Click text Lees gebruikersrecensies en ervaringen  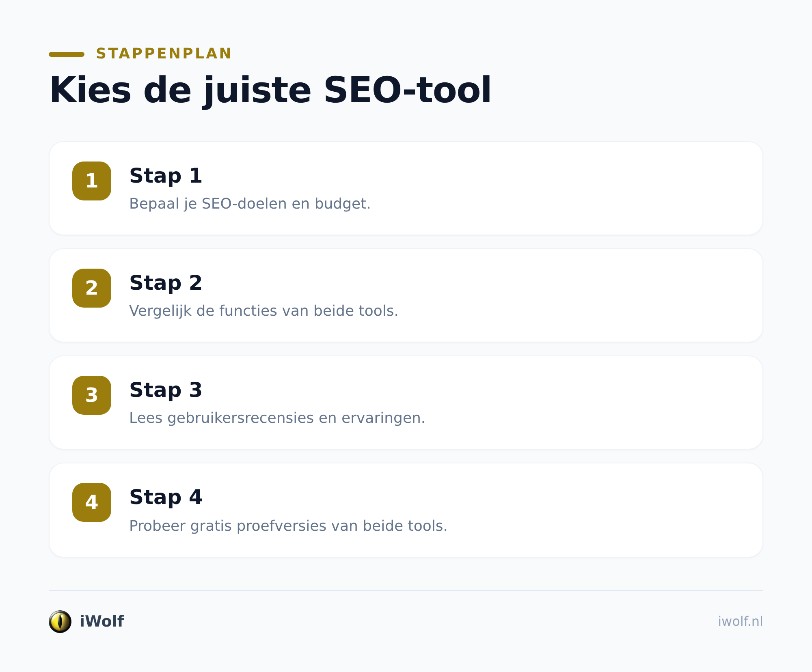(277, 418)
